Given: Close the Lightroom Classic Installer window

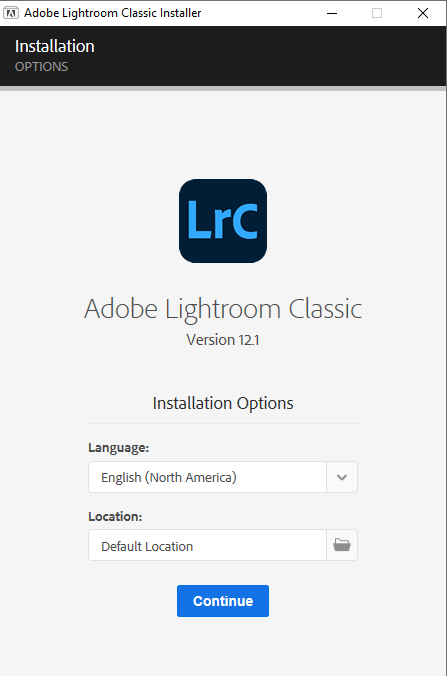Looking at the screenshot, I should [x=423, y=13].
